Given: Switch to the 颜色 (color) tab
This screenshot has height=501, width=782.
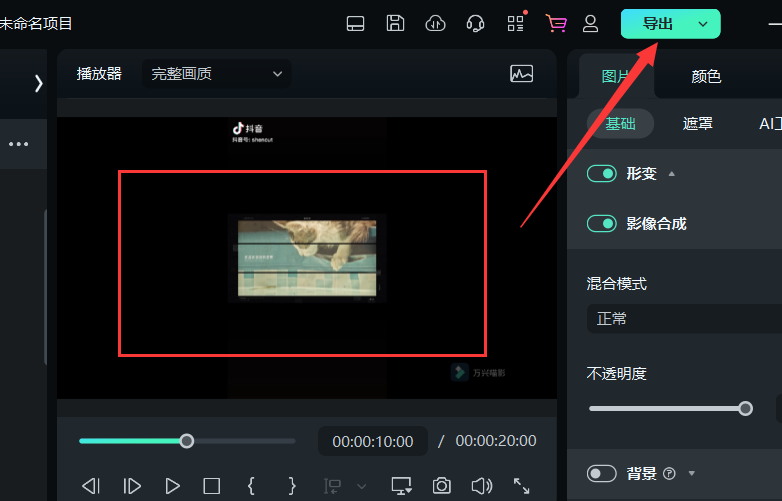Looking at the screenshot, I should coord(706,76).
